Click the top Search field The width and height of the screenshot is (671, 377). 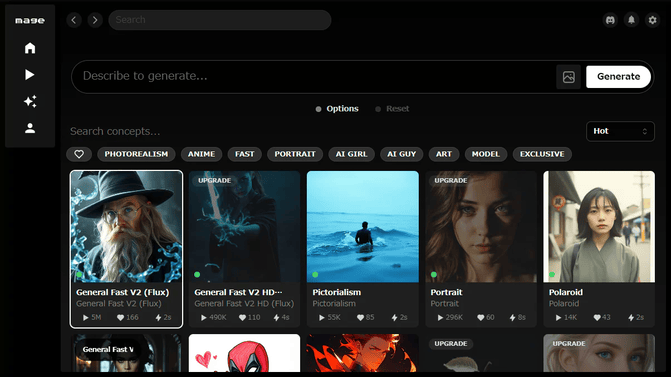(220, 20)
